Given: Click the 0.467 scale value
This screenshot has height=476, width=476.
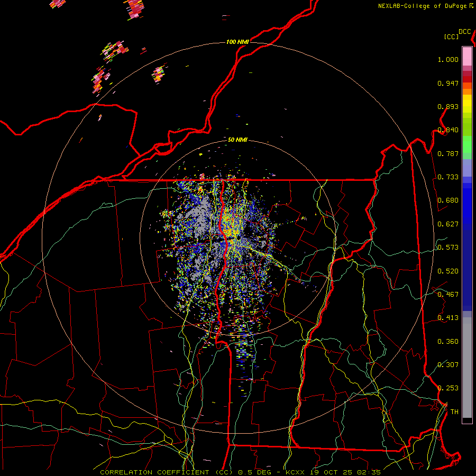Looking at the screenshot, I should tap(448, 295).
